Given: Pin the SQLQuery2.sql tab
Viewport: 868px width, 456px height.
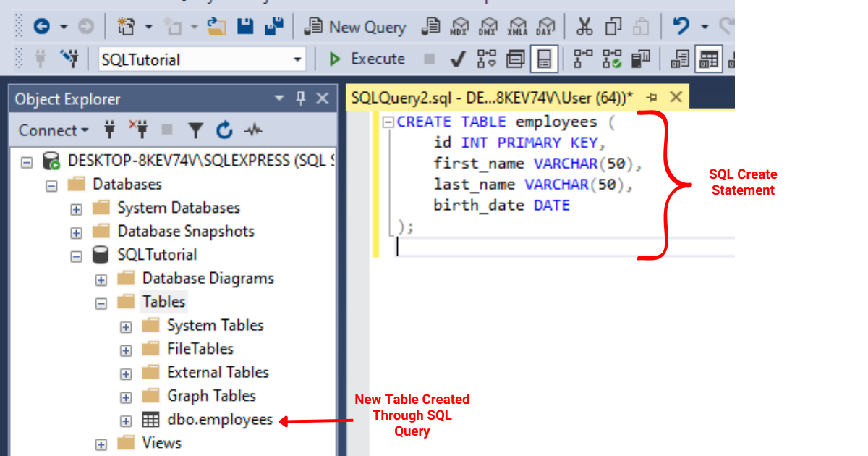Looking at the screenshot, I should [652, 97].
